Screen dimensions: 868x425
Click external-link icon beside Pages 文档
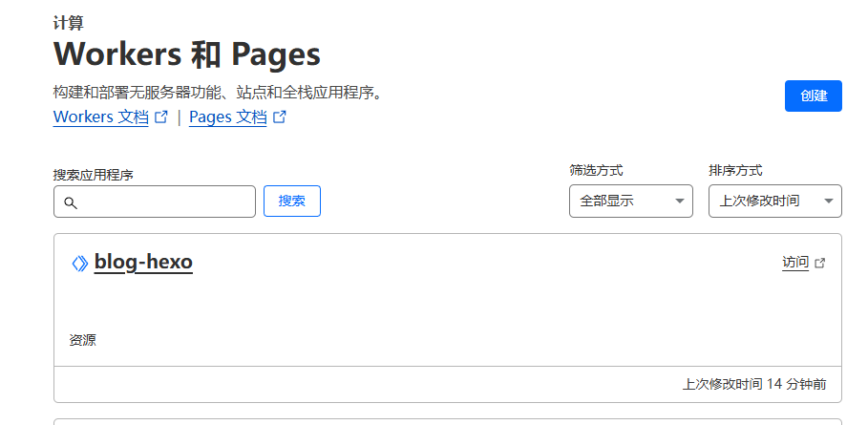(x=280, y=117)
